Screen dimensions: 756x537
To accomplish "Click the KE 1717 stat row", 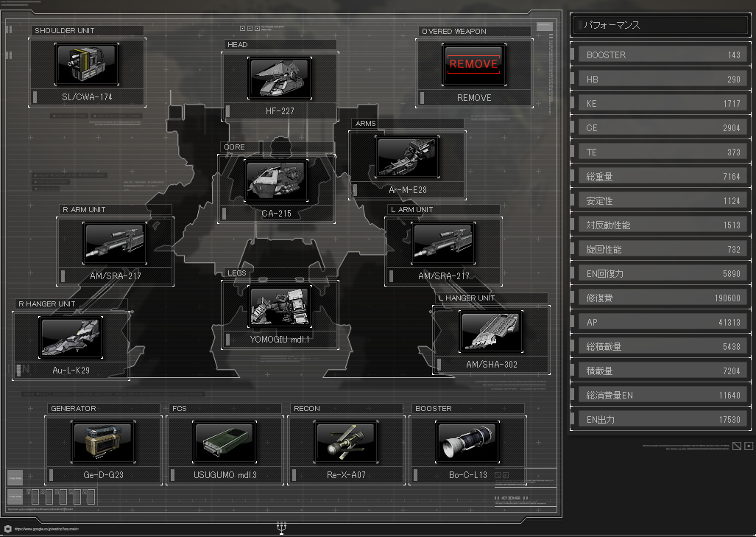I will point(660,103).
